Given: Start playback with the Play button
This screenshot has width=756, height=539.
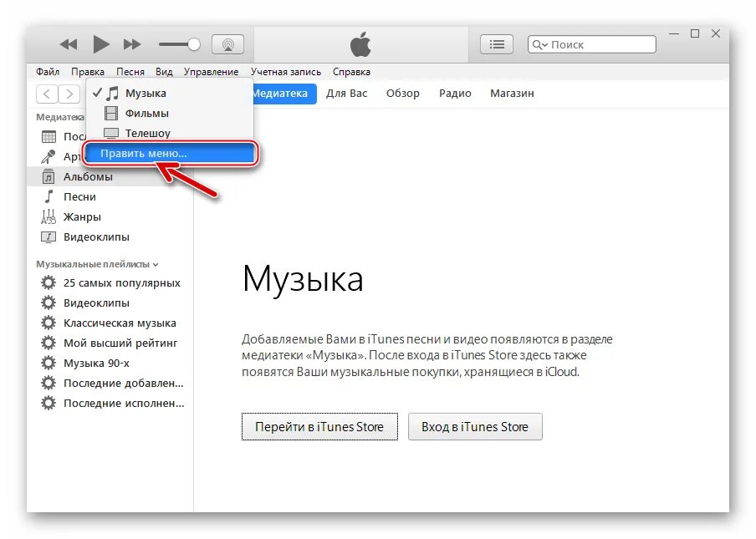Looking at the screenshot, I should (100, 44).
